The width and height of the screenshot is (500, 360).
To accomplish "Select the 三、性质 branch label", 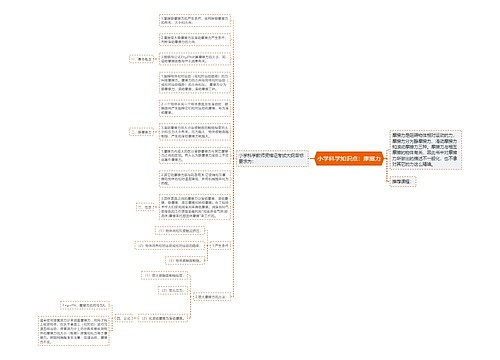I will pyautogui.click(x=145, y=207).
